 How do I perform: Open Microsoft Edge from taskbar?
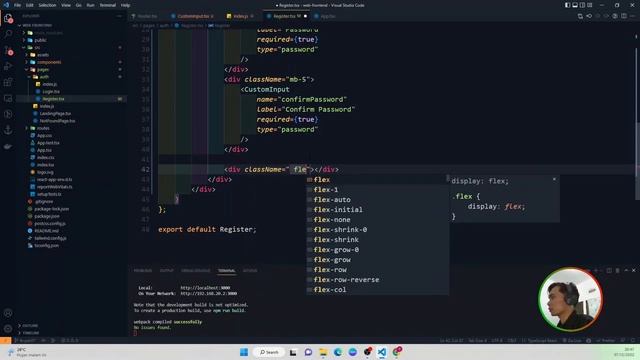(x=338, y=352)
